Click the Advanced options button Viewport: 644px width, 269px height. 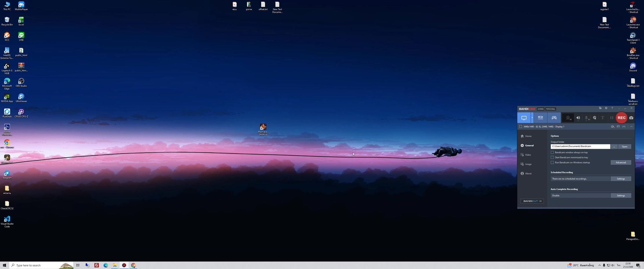pyautogui.click(x=621, y=163)
